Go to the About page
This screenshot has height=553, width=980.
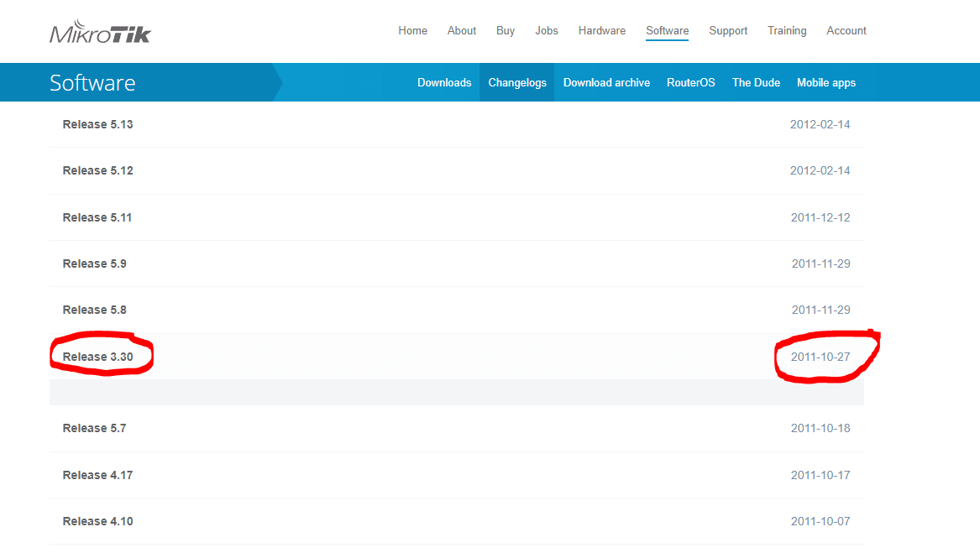(461, 30)
